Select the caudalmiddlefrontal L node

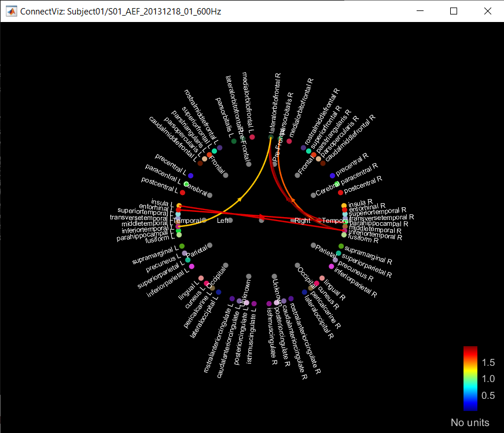tap(200, 163)
